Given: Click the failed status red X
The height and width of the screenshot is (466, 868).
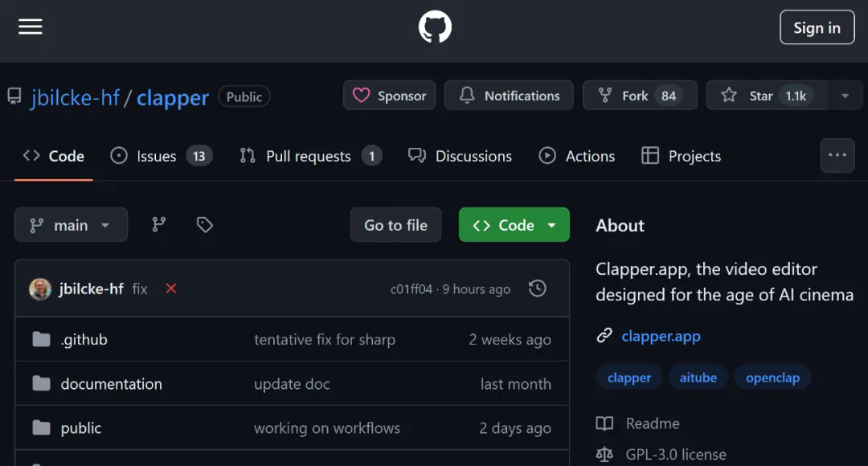Looking at the screenshot, I should pos(170,288).
